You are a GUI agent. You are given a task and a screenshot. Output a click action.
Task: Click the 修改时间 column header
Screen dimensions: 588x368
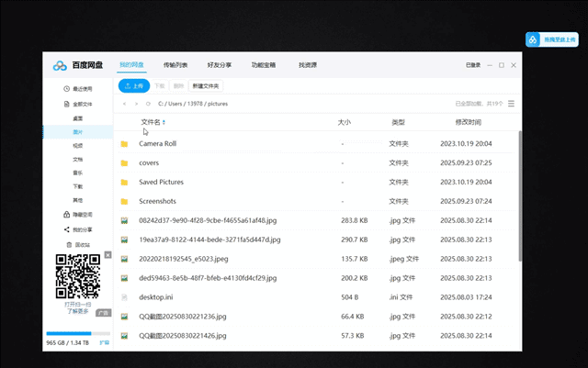tap(468, 122)
